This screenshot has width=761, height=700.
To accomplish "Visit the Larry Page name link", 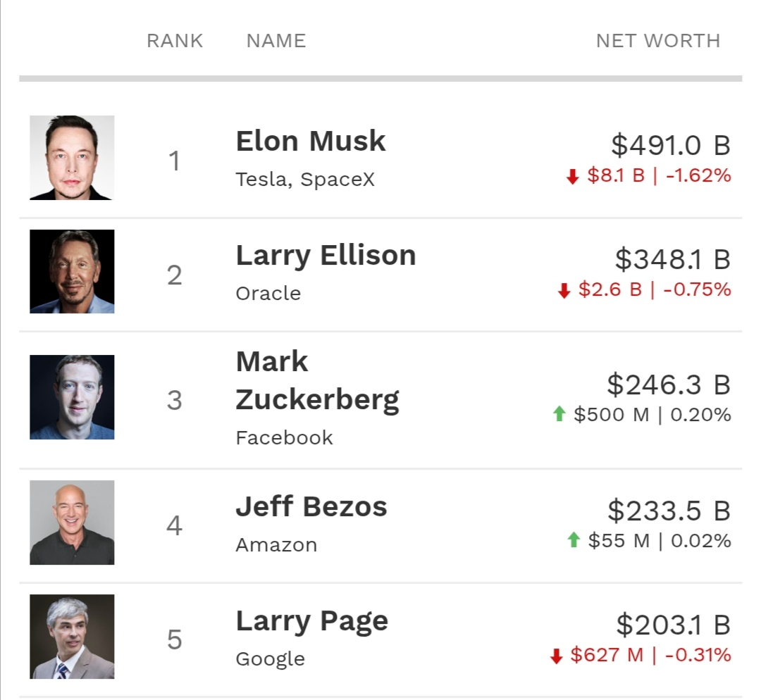I will click(x=312, y=621).
